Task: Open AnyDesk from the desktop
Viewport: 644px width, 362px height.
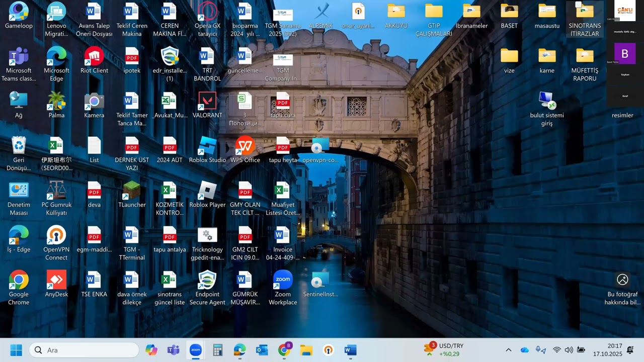Action: 56,285
